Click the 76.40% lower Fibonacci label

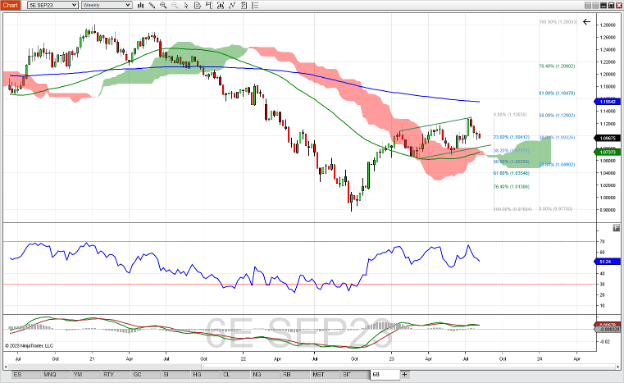[511, 187]
